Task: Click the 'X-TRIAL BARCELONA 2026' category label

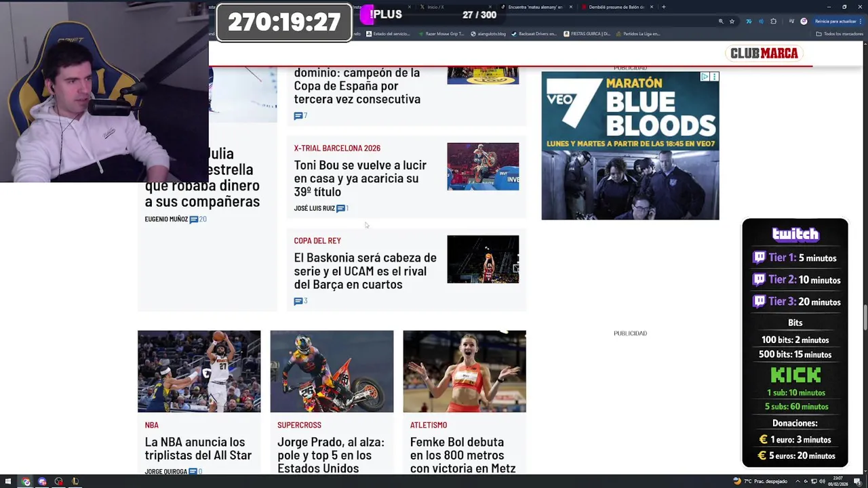Action: pos(337,148)
